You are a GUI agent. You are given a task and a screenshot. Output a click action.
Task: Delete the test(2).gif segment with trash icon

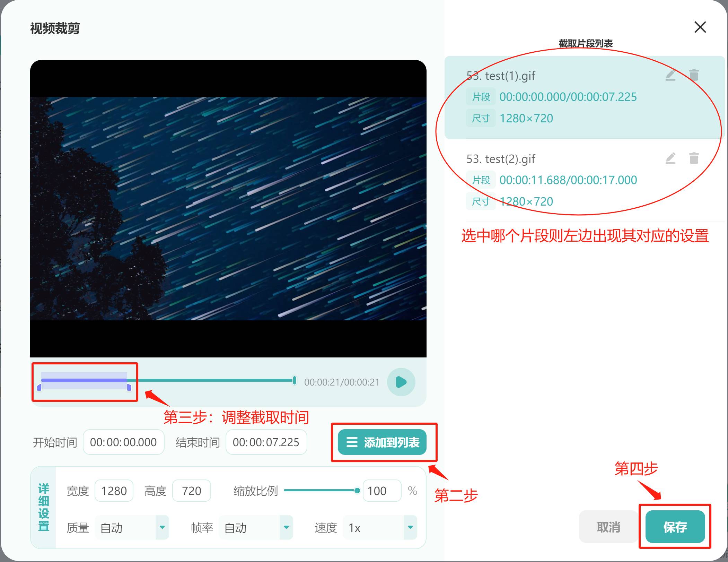694,158
